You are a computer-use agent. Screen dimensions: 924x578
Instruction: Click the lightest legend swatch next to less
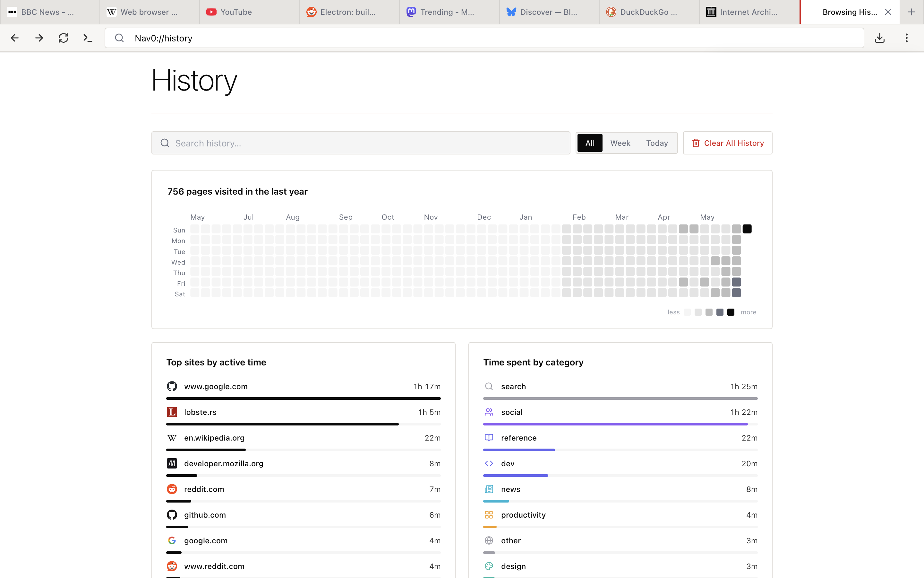click(687, 312)
